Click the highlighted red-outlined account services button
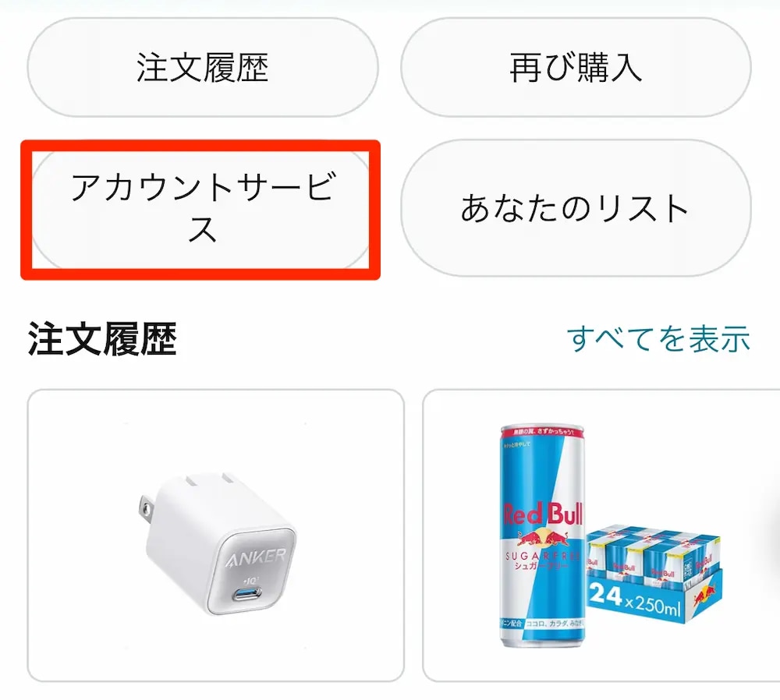 tap(201, 210)
